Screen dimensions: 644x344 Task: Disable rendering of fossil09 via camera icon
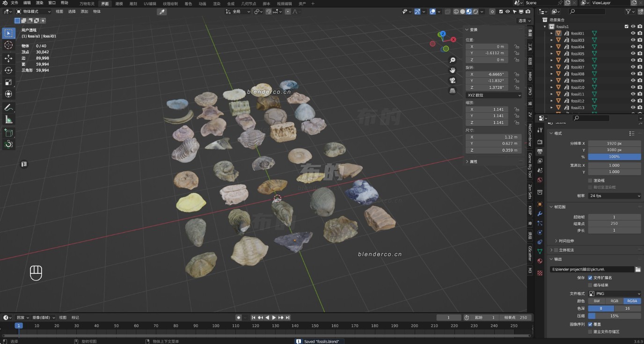pos(640,81)
